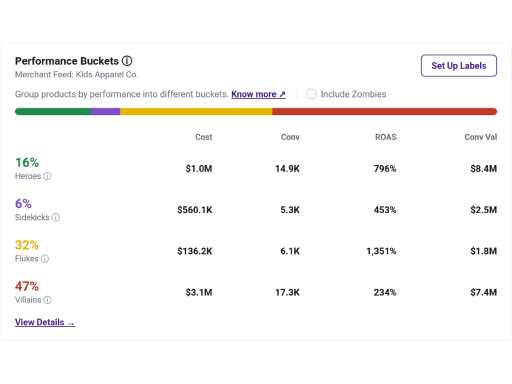Click the 16% Heroes percentage

(x=27, y=163)
